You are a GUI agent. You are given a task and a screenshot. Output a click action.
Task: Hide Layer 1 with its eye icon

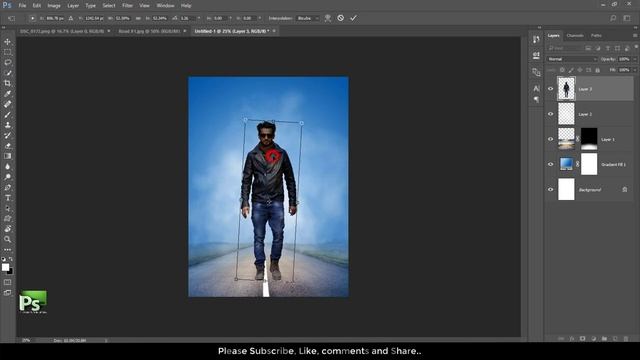pyautogui.click(x=550, y=139)
